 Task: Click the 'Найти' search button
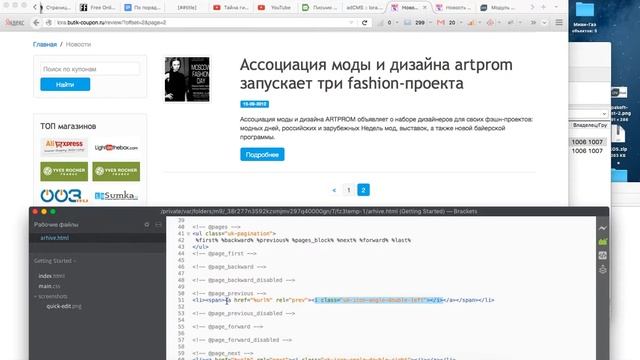tap(65, 84)
